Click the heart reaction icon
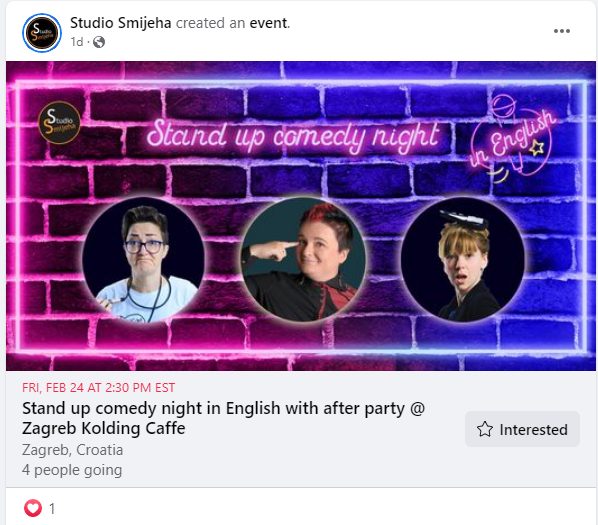598x525 pixels. 33,508
